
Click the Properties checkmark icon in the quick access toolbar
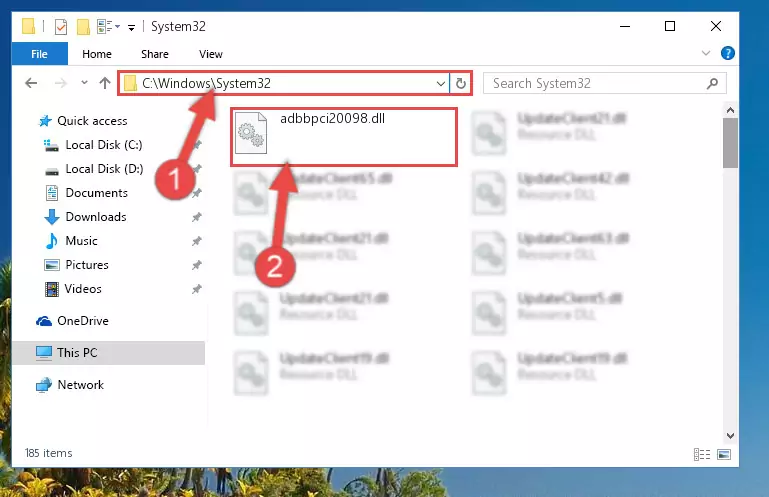(61, 26)
